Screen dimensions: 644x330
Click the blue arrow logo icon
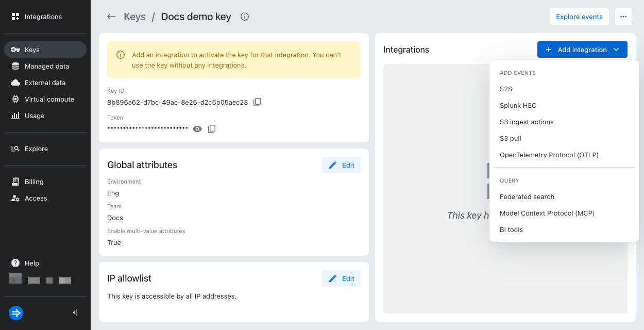coord(16,312)
